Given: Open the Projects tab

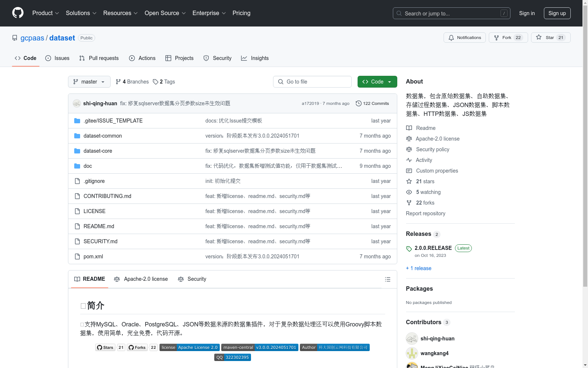Looking at the screenshot, I should click(x=179, y=58).
